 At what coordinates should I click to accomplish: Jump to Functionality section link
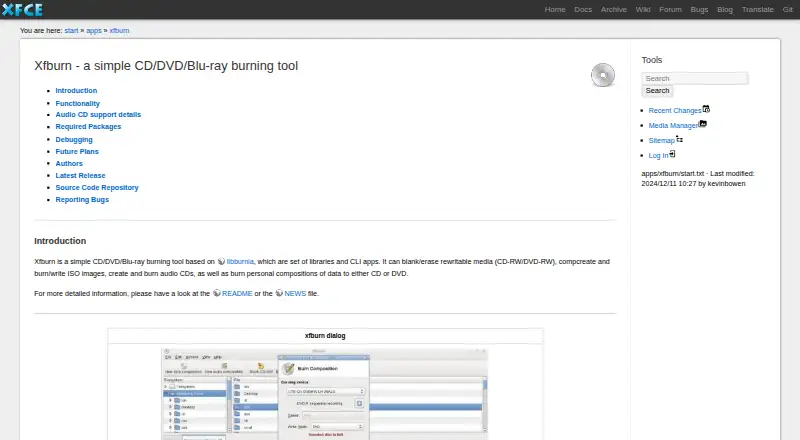click(78, 103)
